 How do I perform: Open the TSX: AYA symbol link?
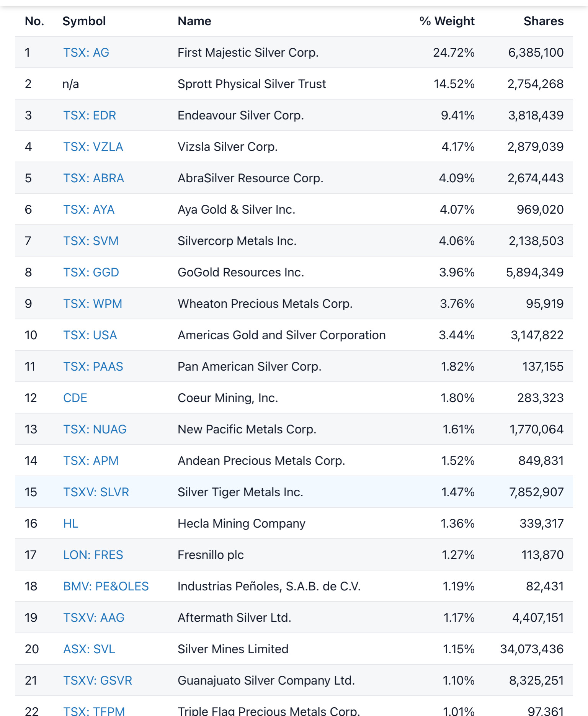click(x=89, y=209)
